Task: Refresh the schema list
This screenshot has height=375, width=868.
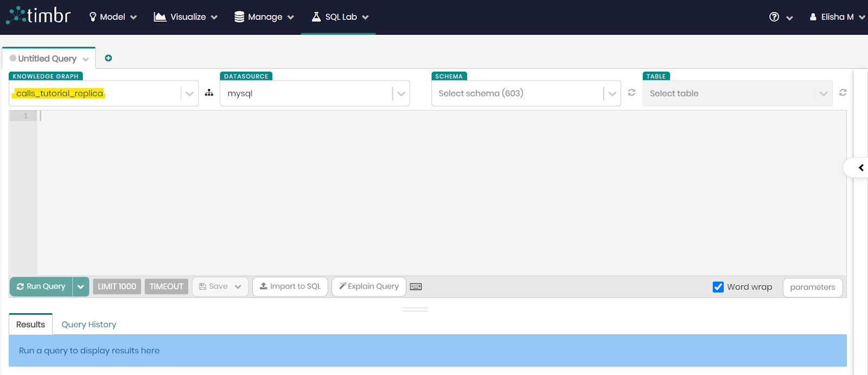Action: click(x=631, y=93)
